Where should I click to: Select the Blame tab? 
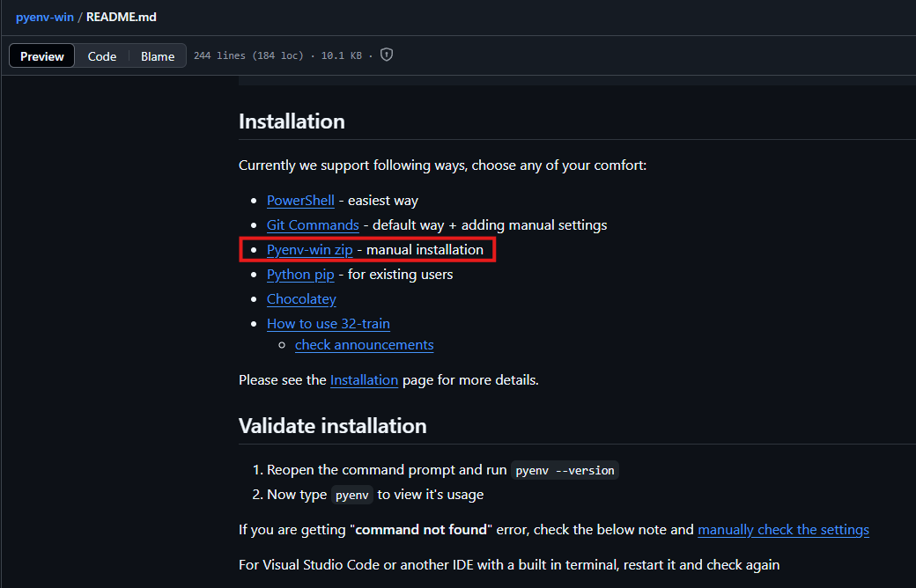pyautogui.click(x=158, y=56)
